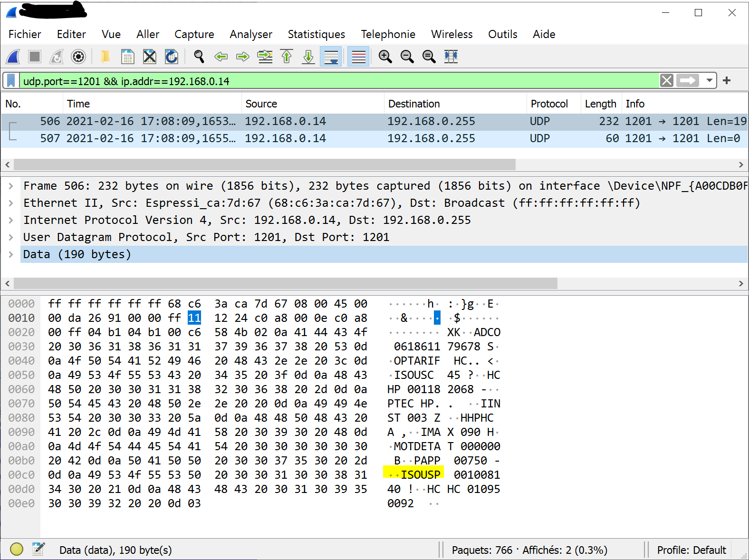Sort by the Source column header
This screenshot has height=560, width=749.
click(313, 104)
